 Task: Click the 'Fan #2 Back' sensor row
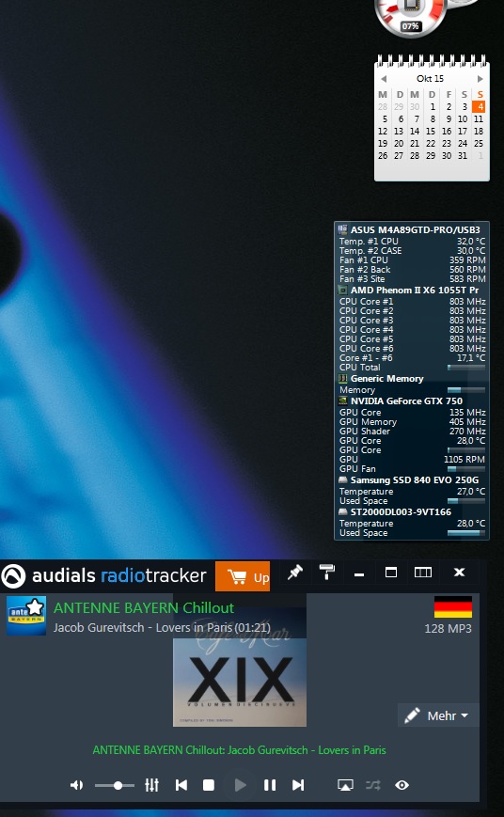pos(412,270)
